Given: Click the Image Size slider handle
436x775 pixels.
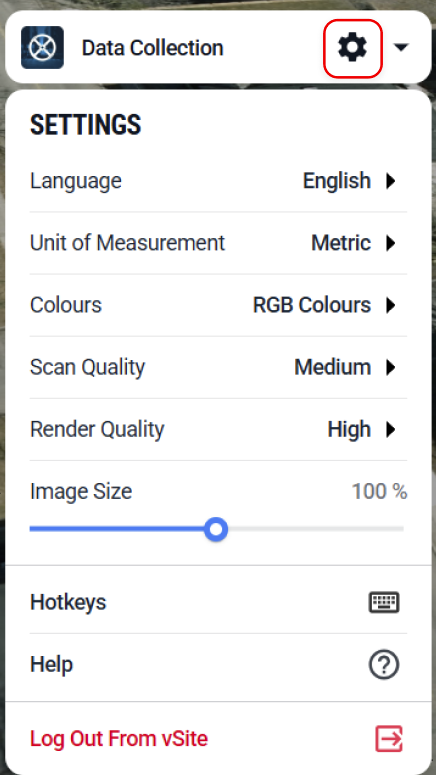Looking at the screenshot, I should click(216, 529).
